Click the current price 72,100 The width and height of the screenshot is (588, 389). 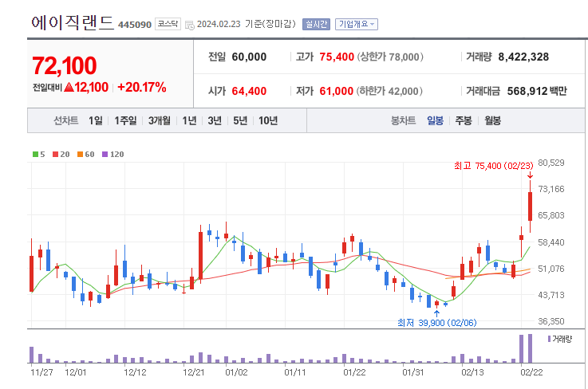click(65, 66)
